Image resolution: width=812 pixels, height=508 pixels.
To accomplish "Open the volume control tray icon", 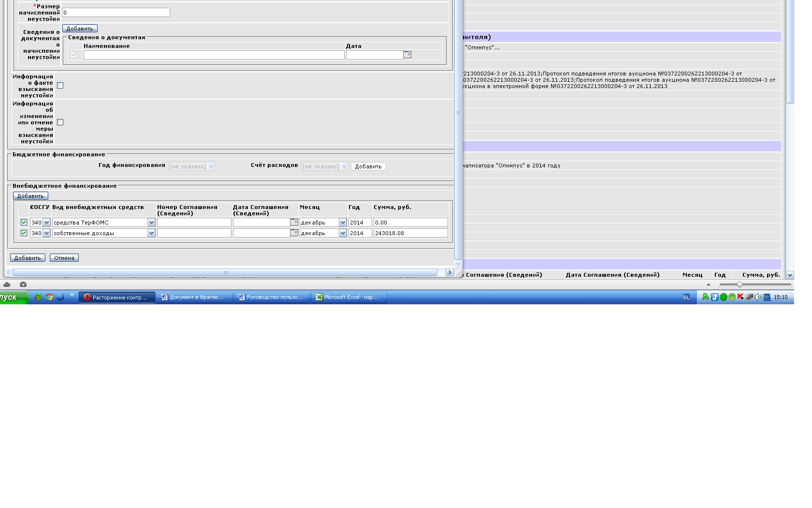I will 758,297.
